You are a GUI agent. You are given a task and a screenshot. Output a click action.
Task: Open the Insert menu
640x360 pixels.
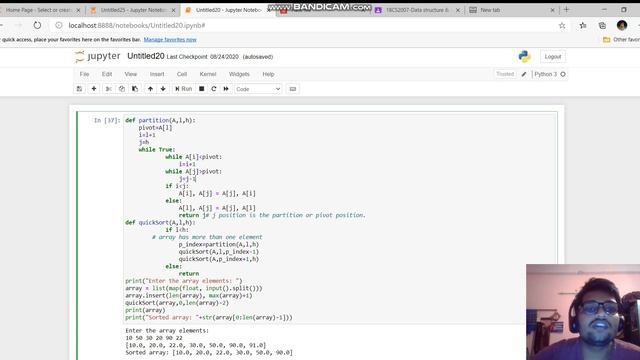pyautogui.click(x=157, y=74)
